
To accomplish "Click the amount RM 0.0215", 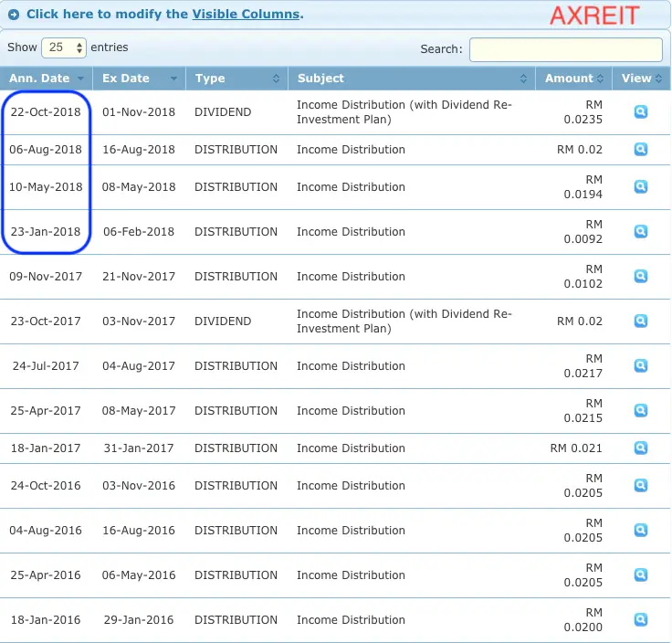I will [583, 411].
